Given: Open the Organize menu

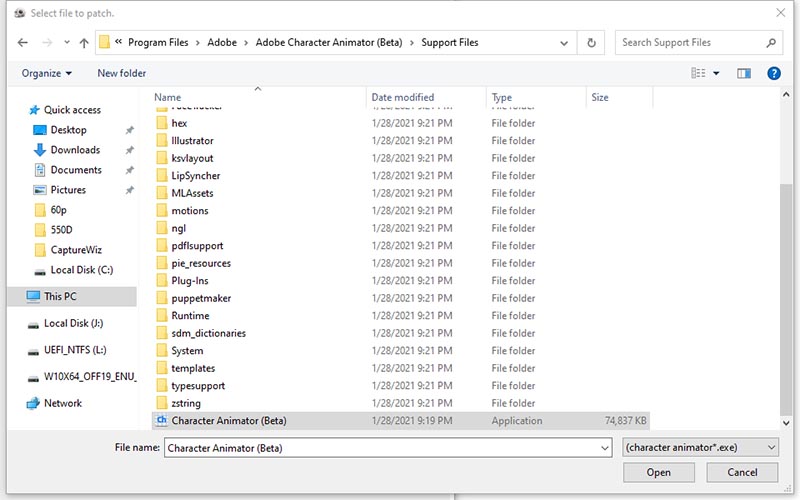Looking at the screenshot, I should [46, 73].
